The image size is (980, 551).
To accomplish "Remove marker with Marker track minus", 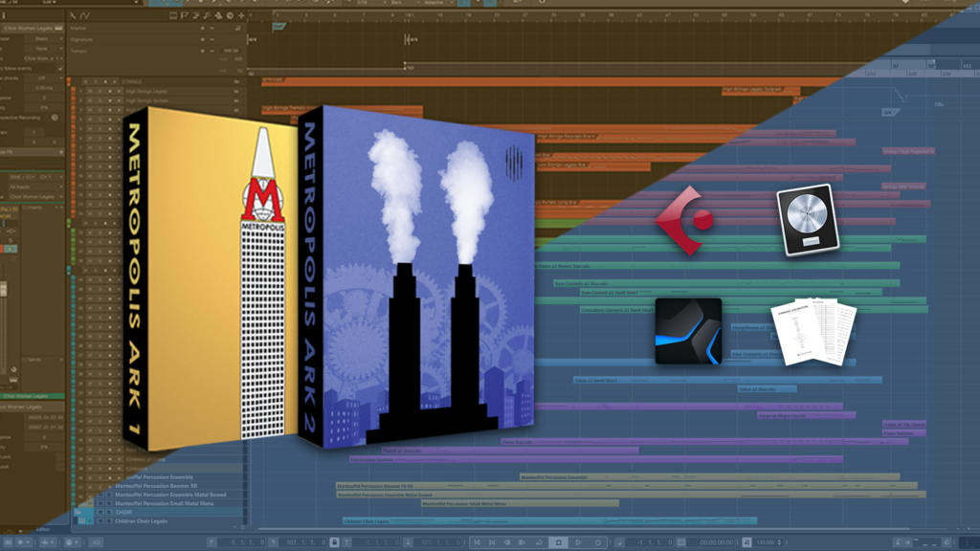I will click(212, 28).
